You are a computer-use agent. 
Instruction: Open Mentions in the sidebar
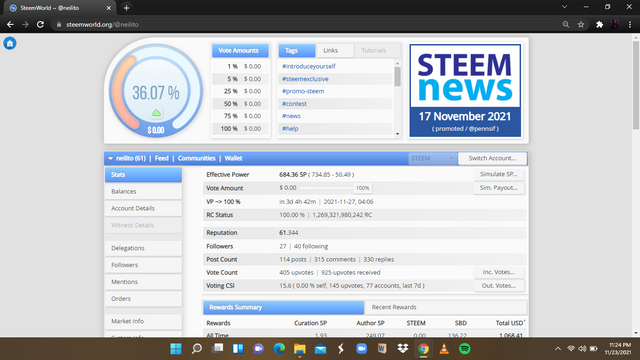click(x=143, y=282)
